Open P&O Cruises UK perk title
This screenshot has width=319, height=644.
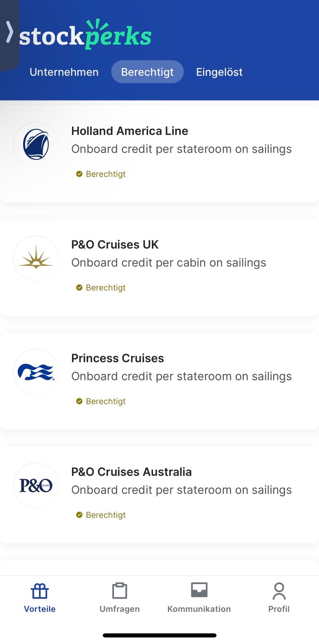point(115,245)
